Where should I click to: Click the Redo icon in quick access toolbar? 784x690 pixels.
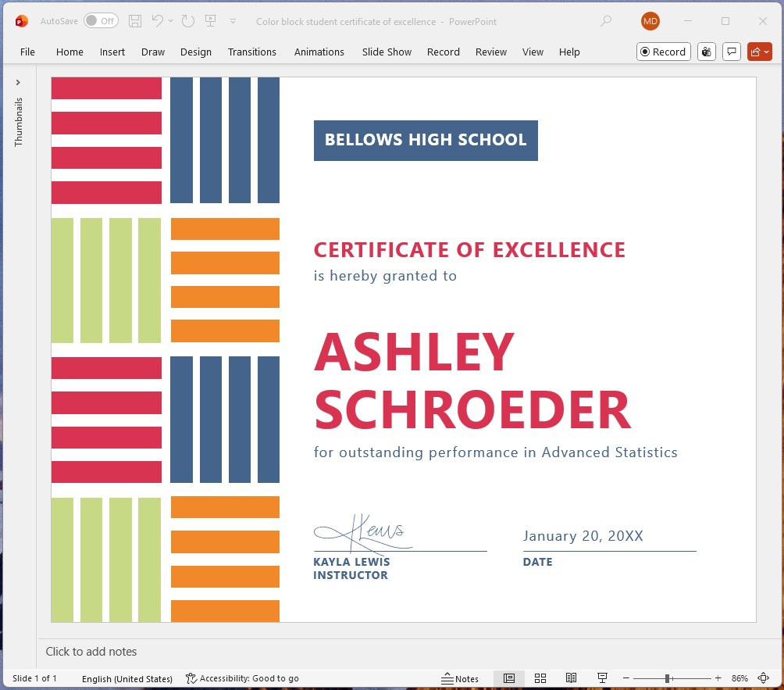(x=188, y=21)
